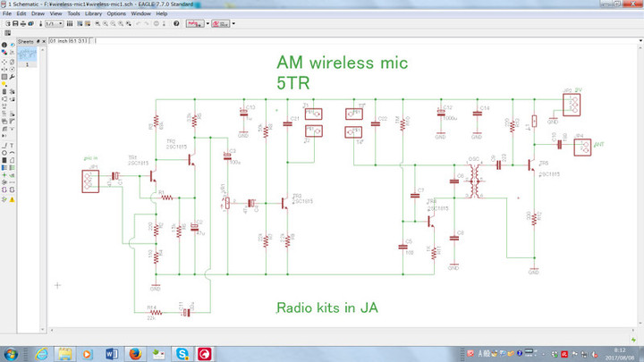The height and width of the screenshot is (362, 644).
Task: Save the schematic with the Save icon
Action: 15,23
